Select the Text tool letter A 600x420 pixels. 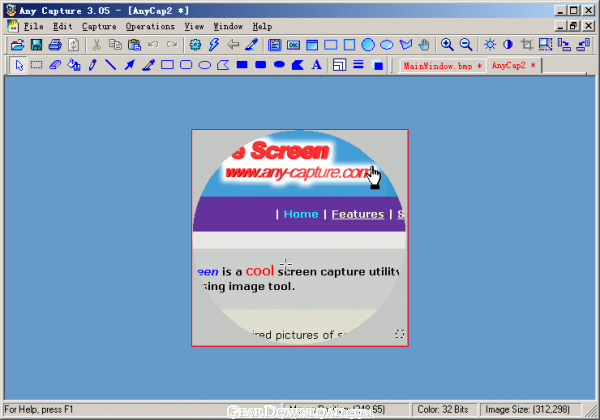tap(316, 65)
